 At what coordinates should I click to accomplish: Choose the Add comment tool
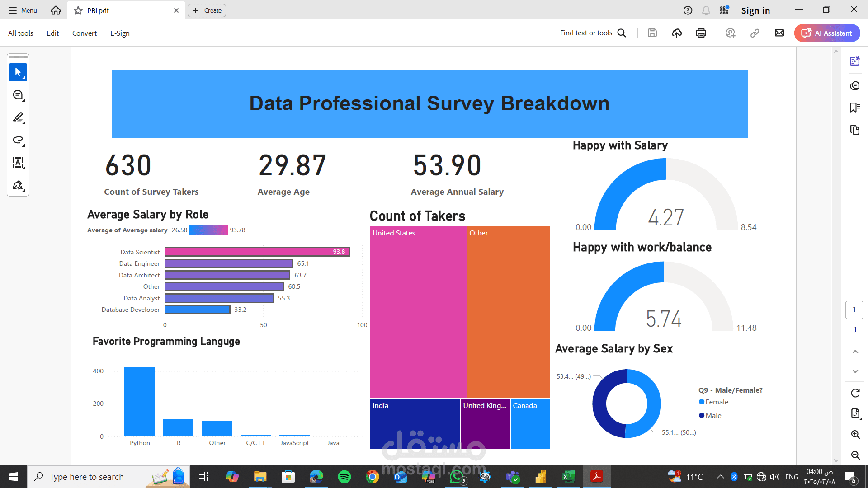pos(18,95)
